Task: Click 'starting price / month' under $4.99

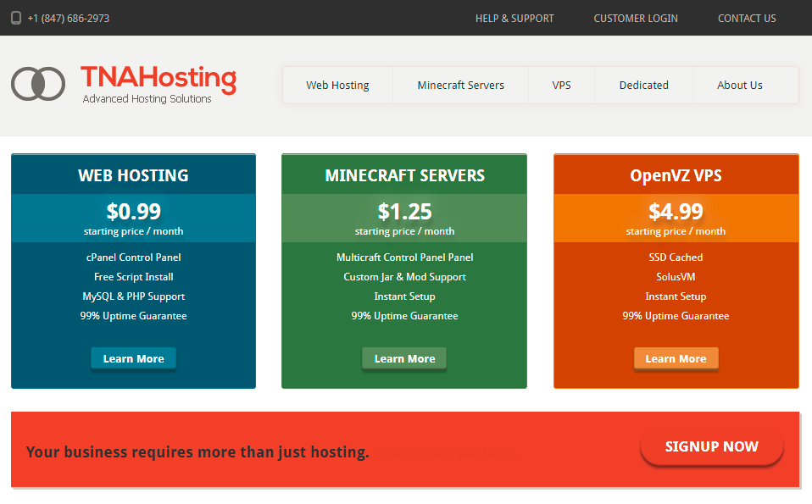Action: pos(676,231)
